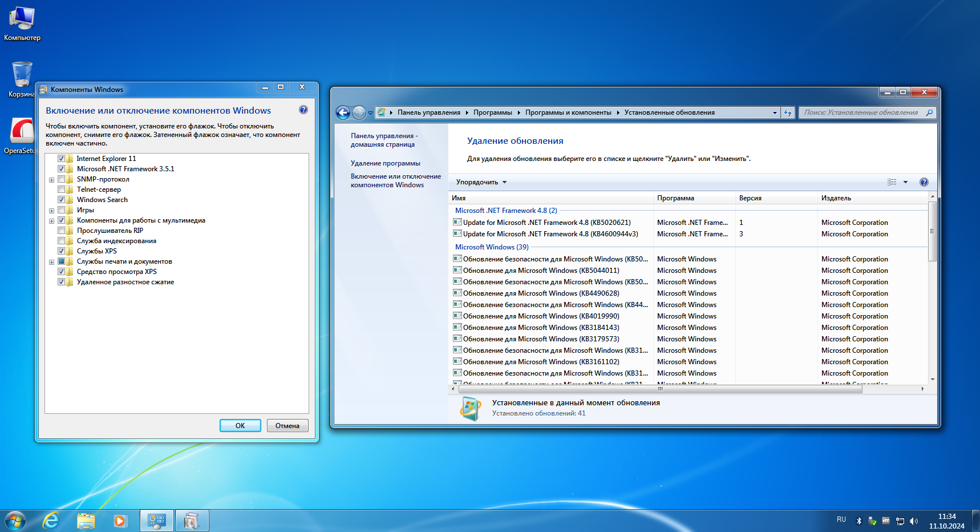Image resolution: width=980 pixels, height=532 pixels.
Task: Open help in Windows Components dialog
Action: [x=303, y=110]
